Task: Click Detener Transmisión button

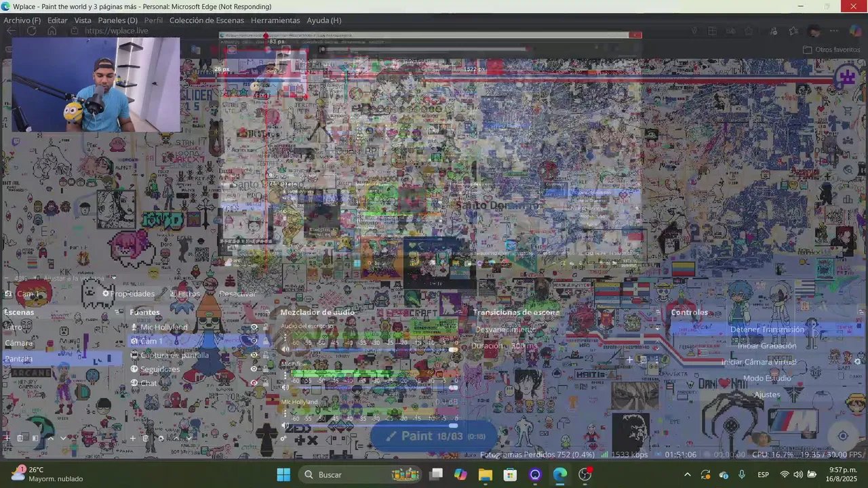Action: (767, 329)
